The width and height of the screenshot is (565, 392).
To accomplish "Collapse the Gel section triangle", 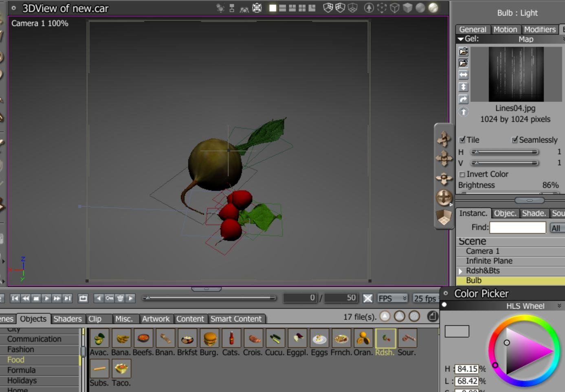I will [x=461, y=39].
